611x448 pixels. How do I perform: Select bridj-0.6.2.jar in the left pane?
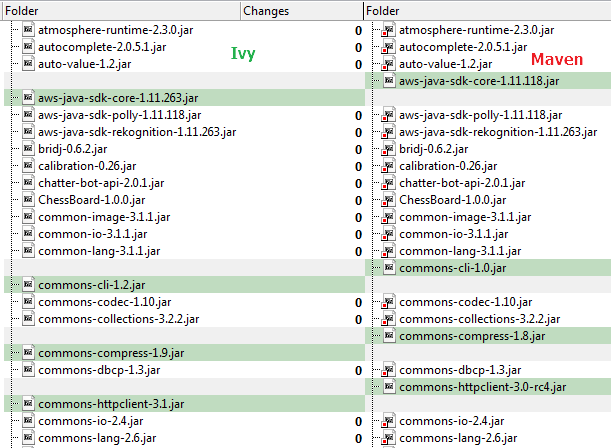tap(72, 149)
